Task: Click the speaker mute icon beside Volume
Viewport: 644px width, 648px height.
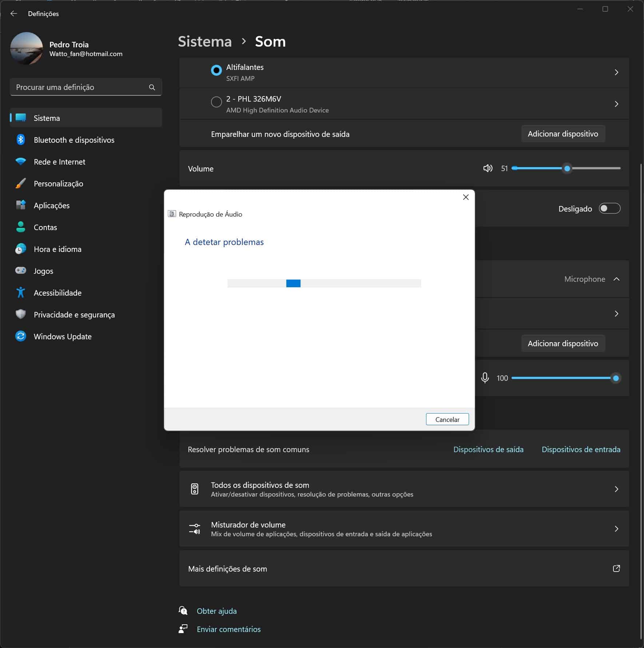Action: point(488,168)
